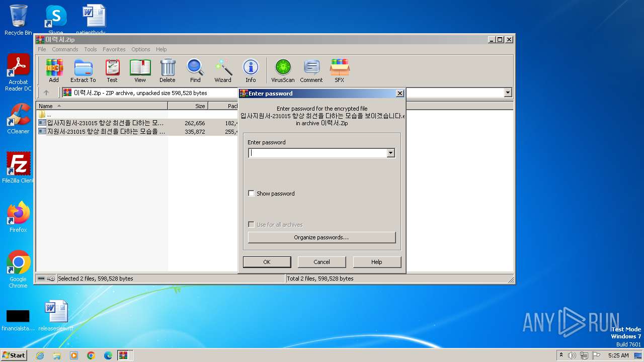The image size is (644, 362).
Task: Open CCleaner desktop shortcut
Action: tap(18, 119)
